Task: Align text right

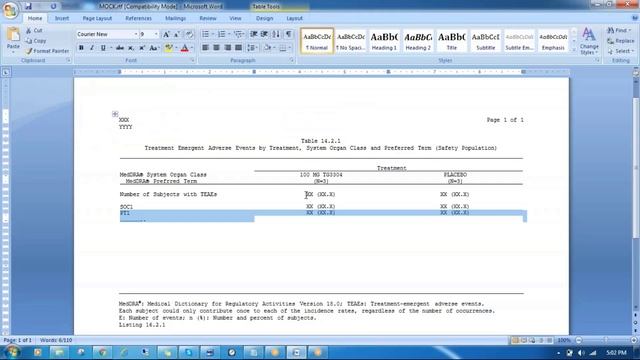Action: click(227, 48)
